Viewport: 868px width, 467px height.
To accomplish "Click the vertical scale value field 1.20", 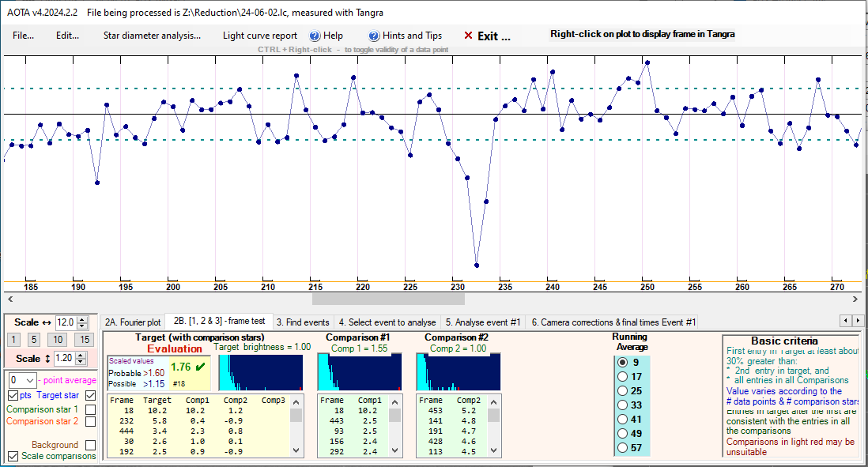I will coord(64,358).
